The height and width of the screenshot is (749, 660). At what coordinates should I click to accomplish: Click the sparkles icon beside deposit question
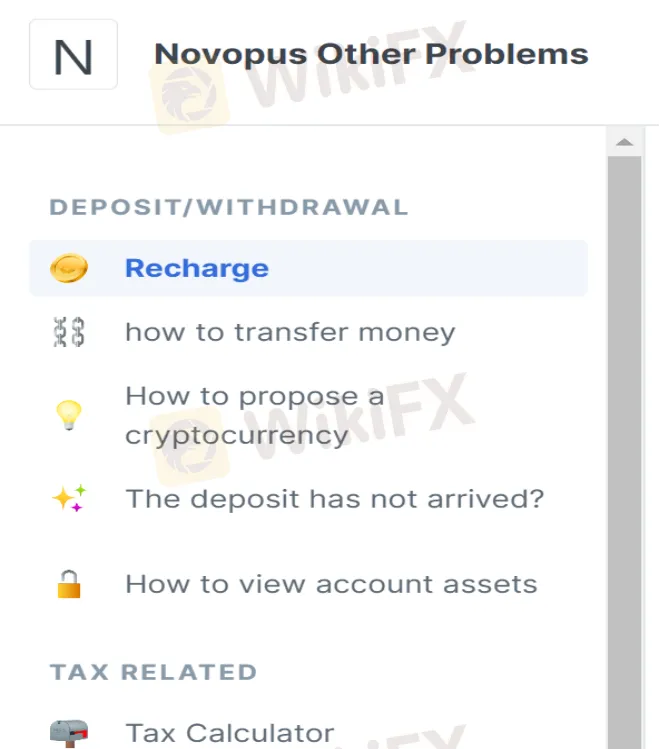[x=69, y=498]
